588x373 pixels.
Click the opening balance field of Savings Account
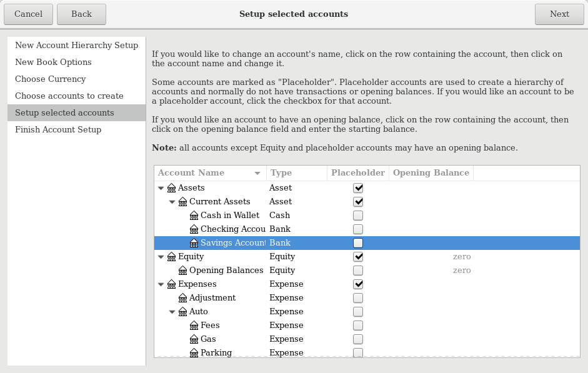click(x=431, y=243)
